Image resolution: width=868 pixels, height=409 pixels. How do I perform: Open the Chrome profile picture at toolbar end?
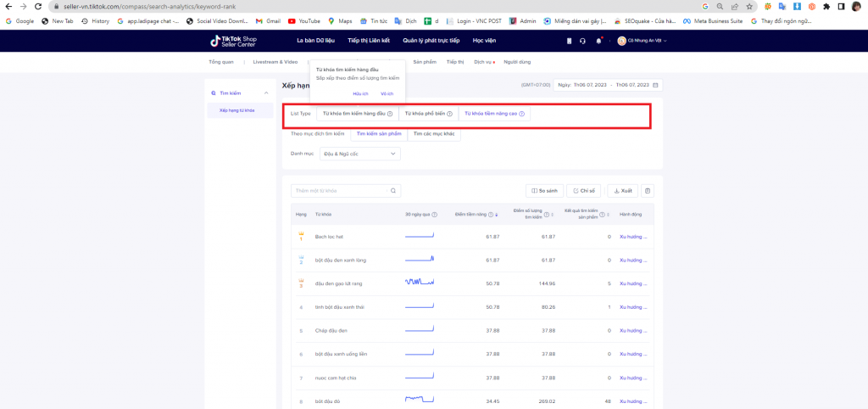(x=856, y=7)
